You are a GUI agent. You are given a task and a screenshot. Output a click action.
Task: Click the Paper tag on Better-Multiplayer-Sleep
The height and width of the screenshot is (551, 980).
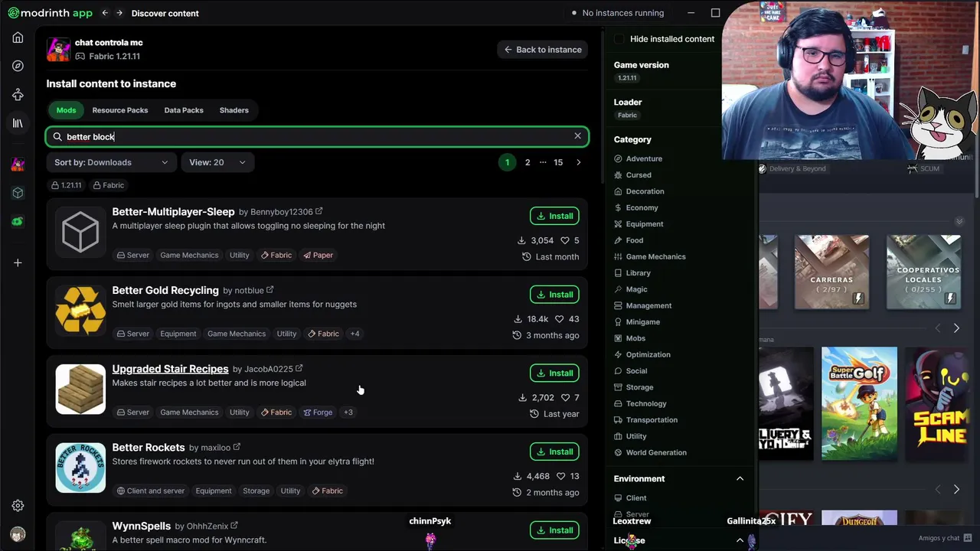click(x=318, y=255)
